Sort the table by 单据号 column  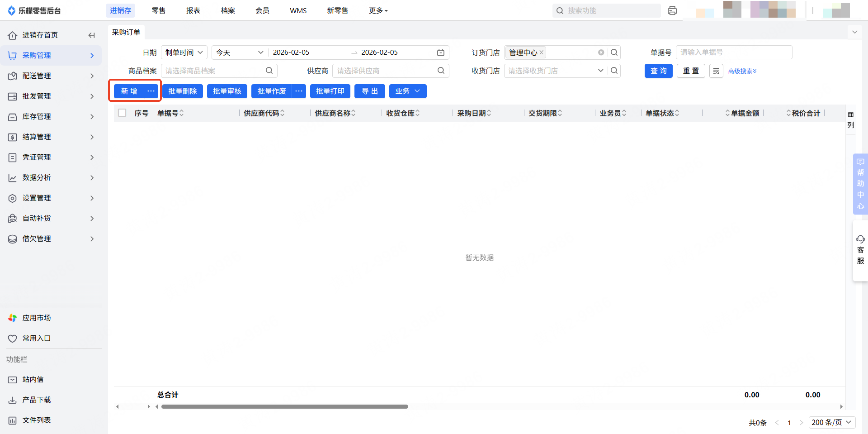pyautogui.click(x=181, y=113)
